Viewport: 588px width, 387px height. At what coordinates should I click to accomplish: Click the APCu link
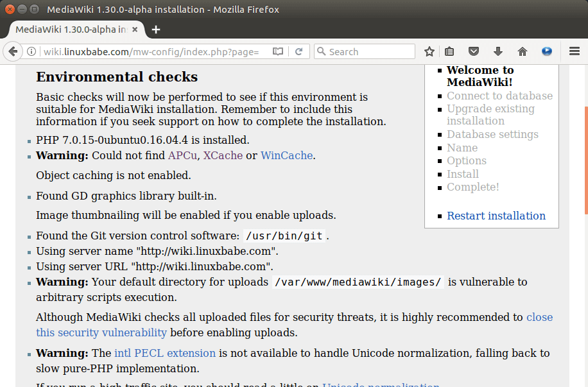(183, 155)
